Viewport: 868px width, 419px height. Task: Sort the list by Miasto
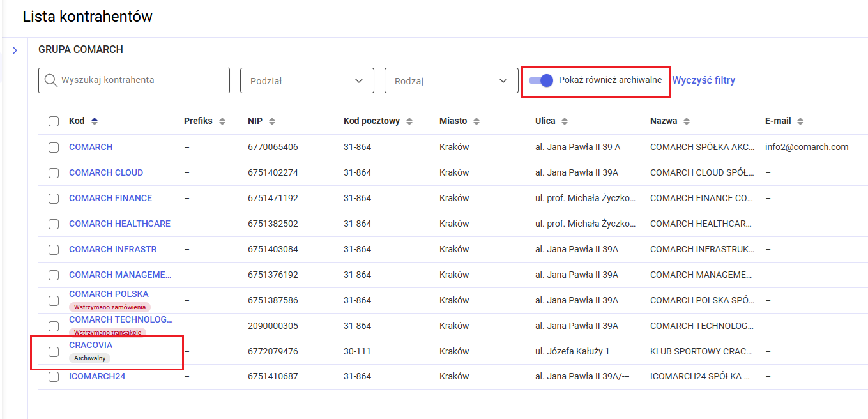476,121
